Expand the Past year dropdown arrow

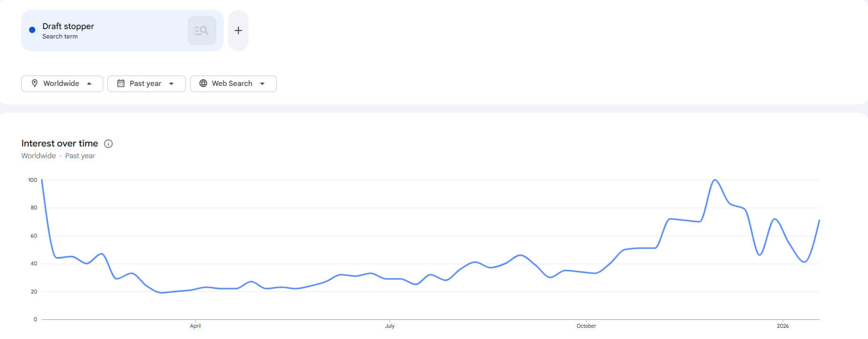click(x=171, y=84)
